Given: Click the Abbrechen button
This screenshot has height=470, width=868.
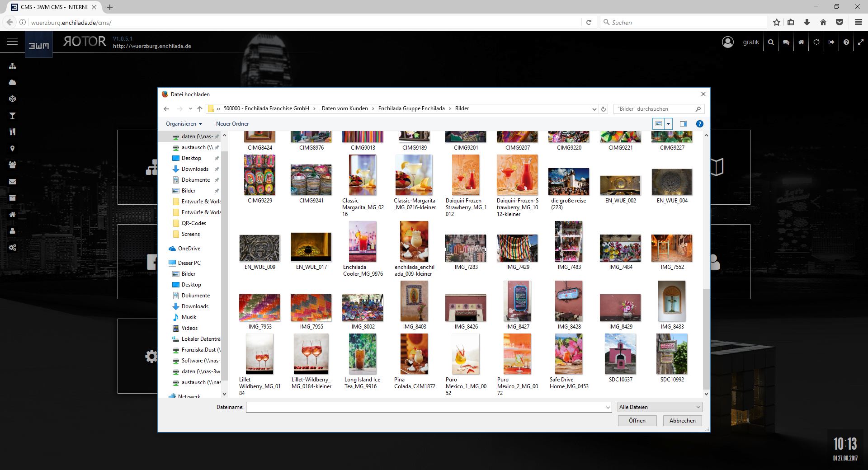Looking at the screenshot, I should pyautogui.click(x=683, y=421).
